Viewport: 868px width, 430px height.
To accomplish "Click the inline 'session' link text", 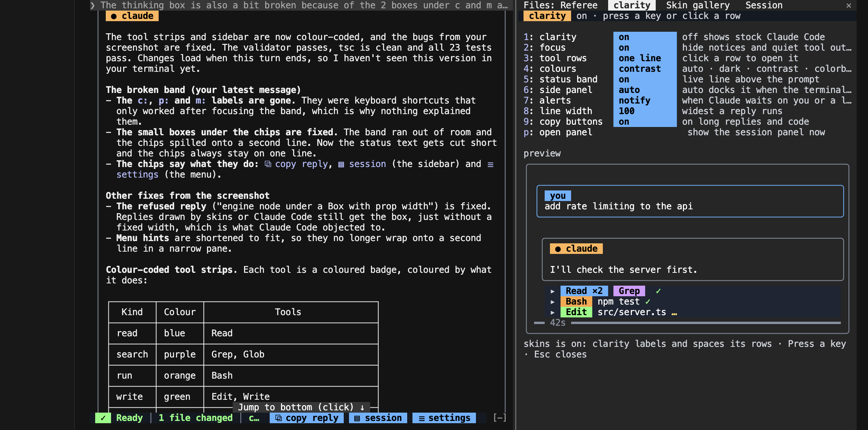I will coord(367,164).
